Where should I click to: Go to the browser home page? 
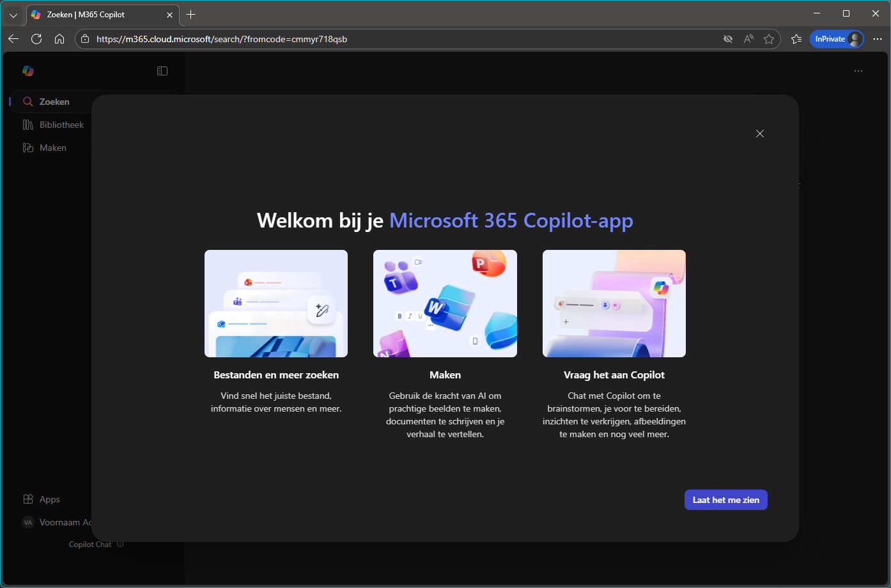pyautogui.click(x=59, y=39)
